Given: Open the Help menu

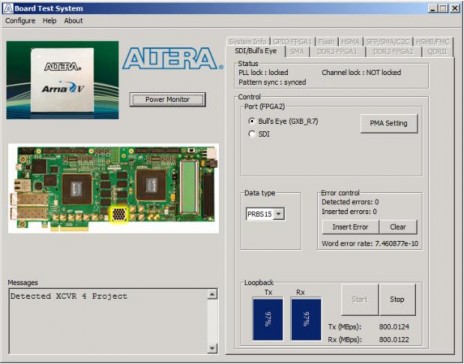Looking at the screenshot, I should pos(49,21).
